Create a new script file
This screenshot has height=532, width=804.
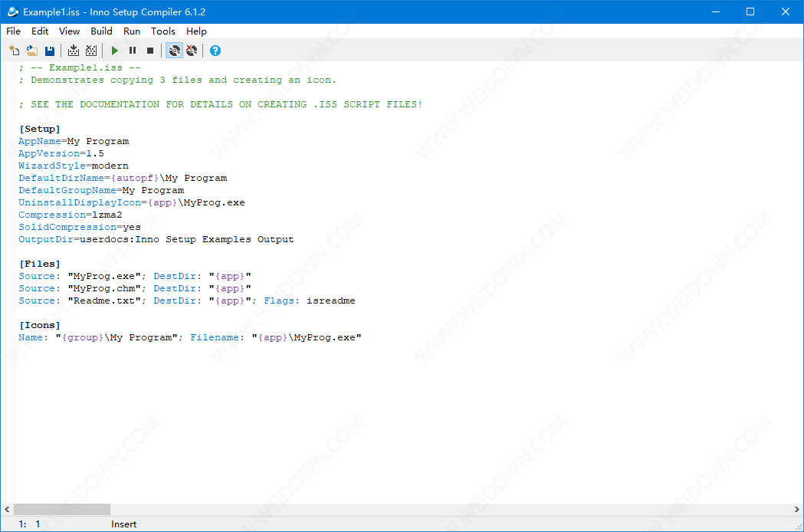tap(15, 51)
